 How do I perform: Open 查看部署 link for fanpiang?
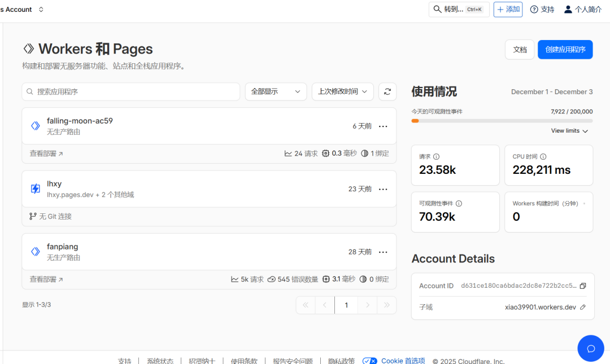46,279
